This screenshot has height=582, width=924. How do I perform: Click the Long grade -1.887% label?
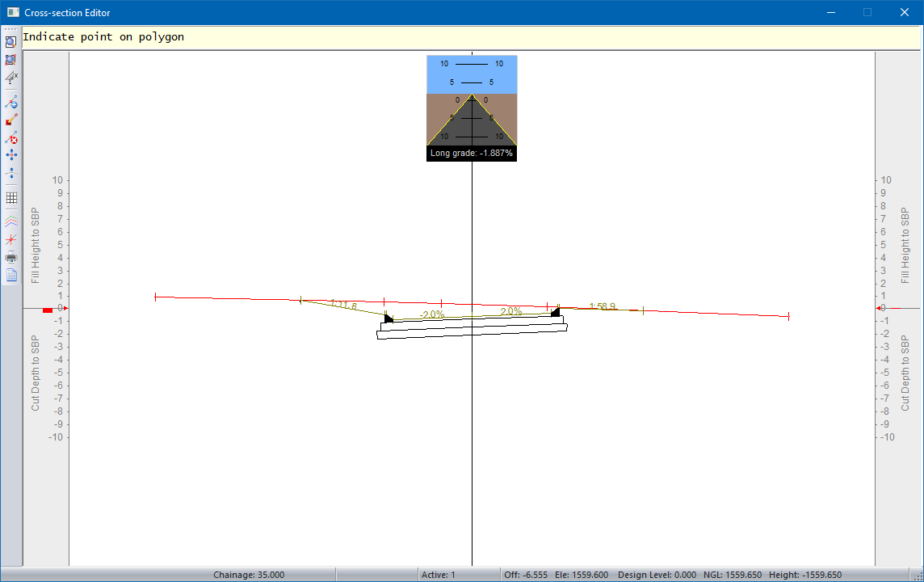click(472, 154)
